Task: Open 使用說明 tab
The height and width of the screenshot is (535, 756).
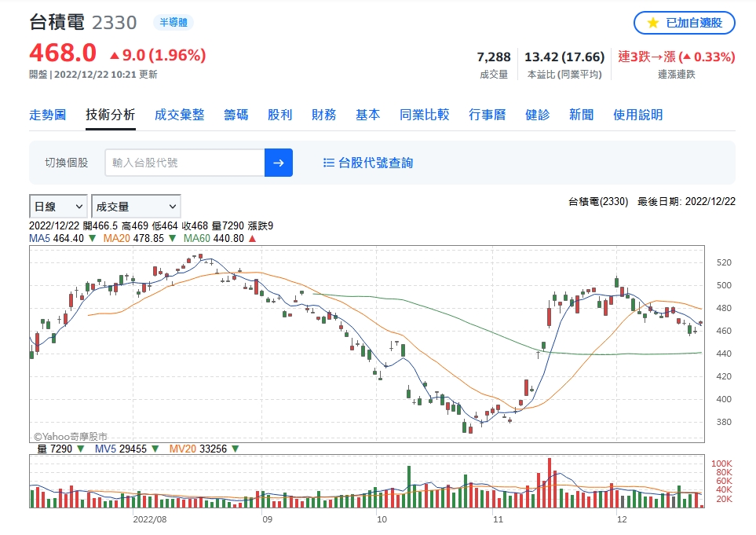Action: point(638,115)
